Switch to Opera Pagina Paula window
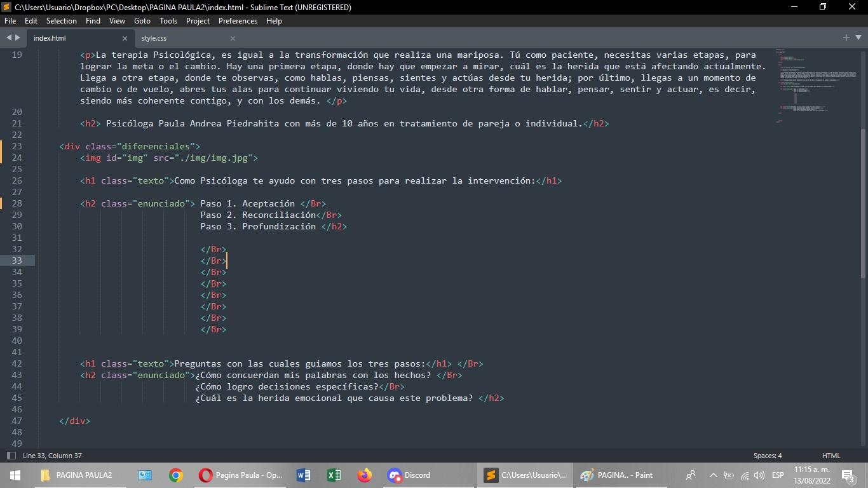Viewport: 868px width, 488px height. point(240,475)
